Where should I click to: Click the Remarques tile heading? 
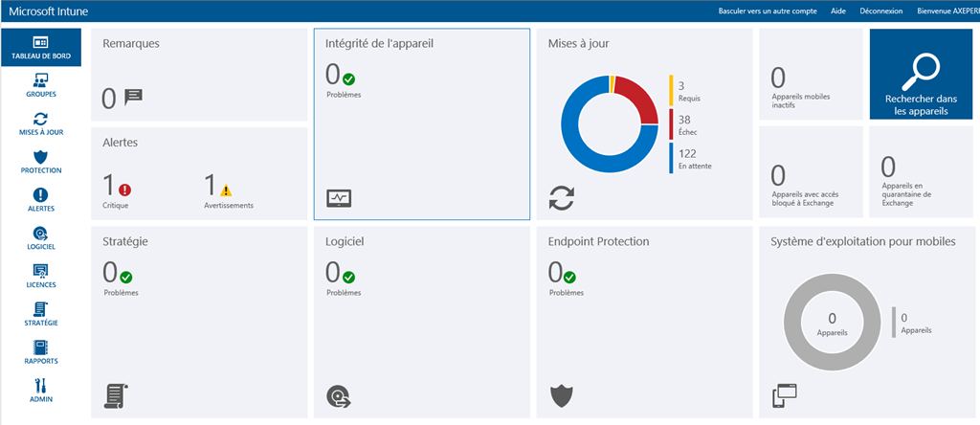131,44
